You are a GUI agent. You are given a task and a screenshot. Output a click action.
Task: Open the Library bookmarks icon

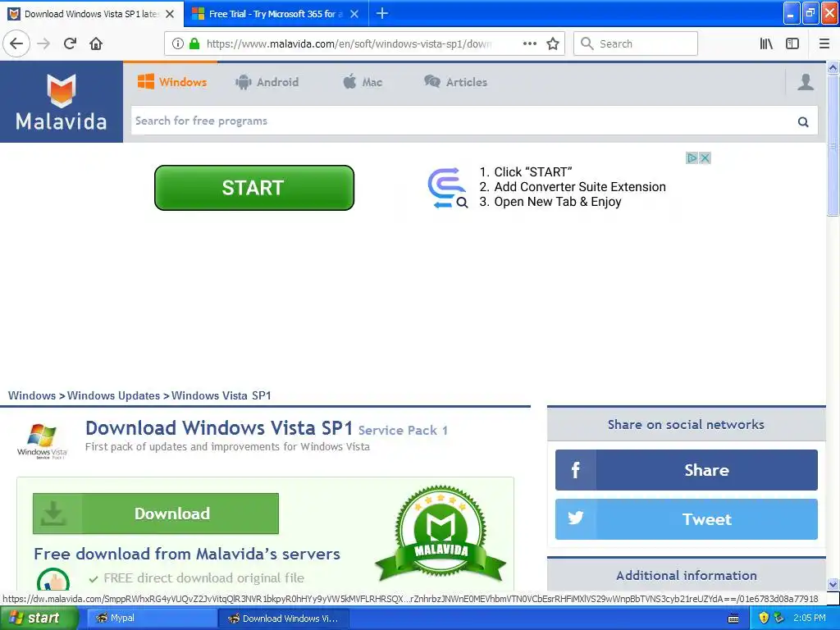[766, 43]
